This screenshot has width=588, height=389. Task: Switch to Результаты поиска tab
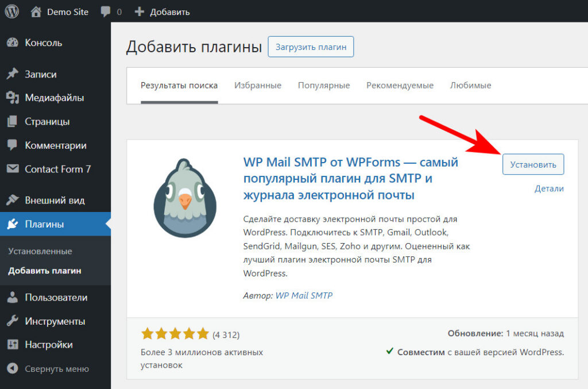[179, 86]
